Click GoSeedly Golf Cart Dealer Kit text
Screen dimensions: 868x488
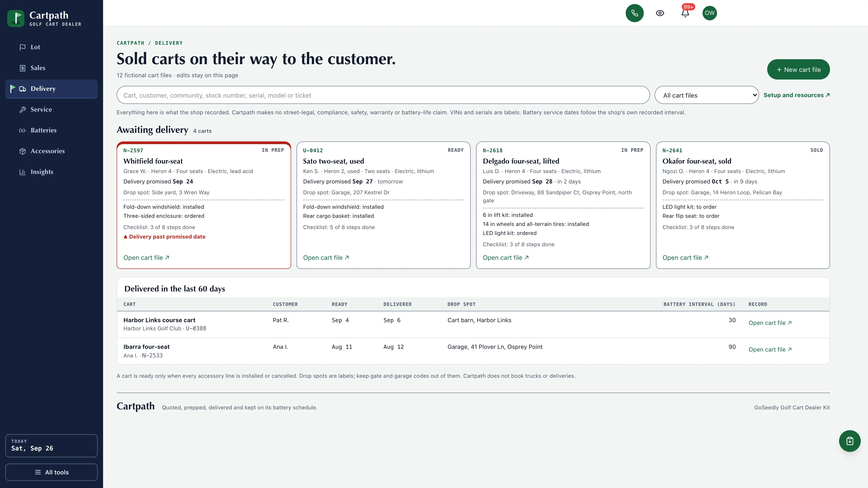[792, 408]
